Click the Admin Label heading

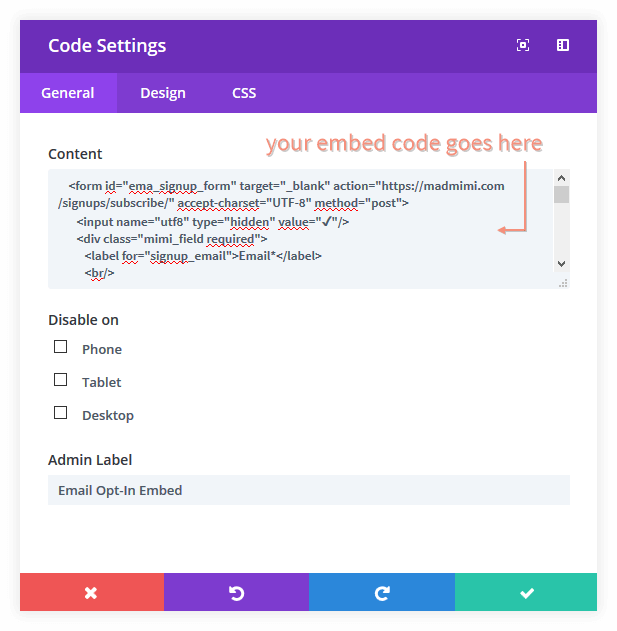(90, 460)
